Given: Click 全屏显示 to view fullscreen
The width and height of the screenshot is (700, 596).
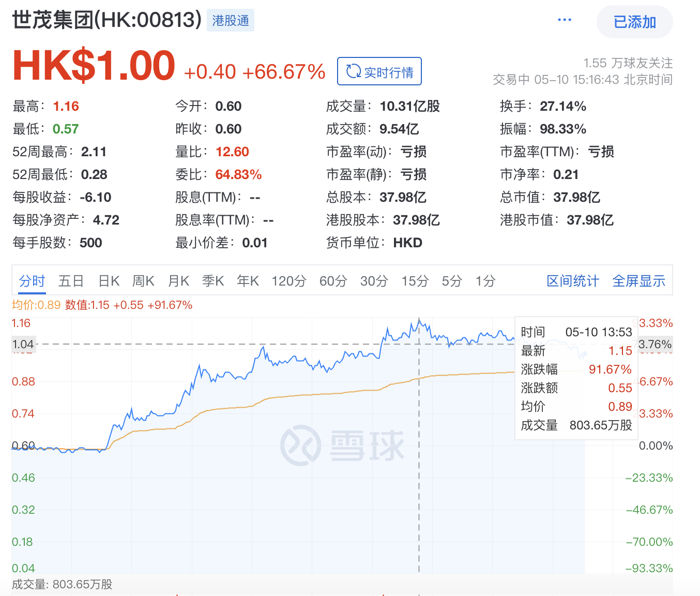Looking at the screenshot, I should tap(638, 281).
